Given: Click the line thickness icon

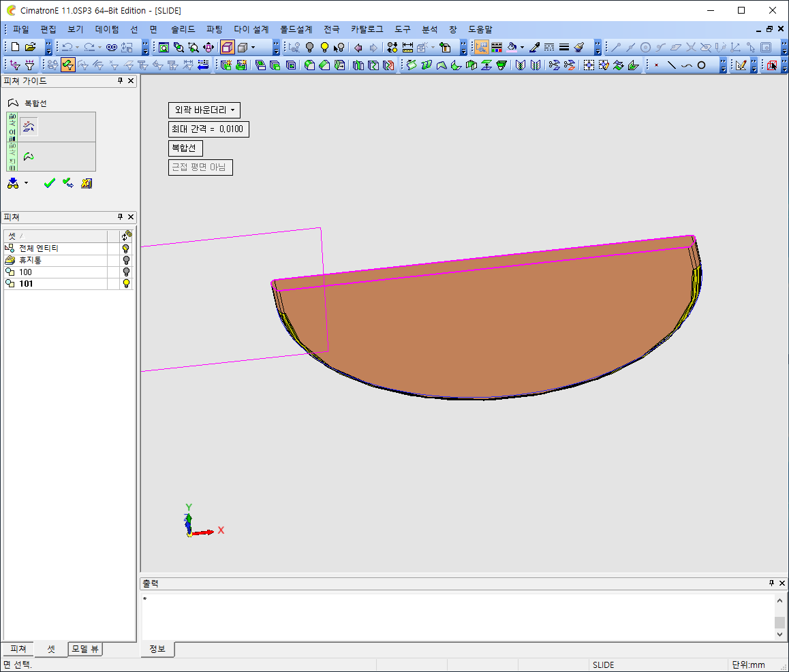Looking at the screenshot, I should (x=564, y=47).
